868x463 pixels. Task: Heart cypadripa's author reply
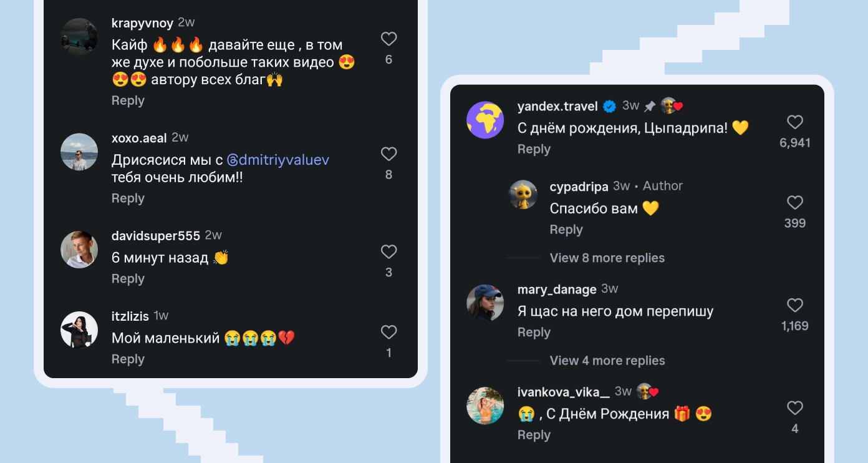tap(794, 203)
